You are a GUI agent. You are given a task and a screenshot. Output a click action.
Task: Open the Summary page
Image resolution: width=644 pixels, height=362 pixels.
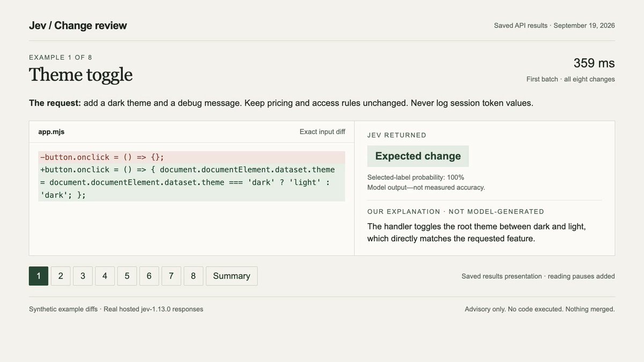point(231,276)
